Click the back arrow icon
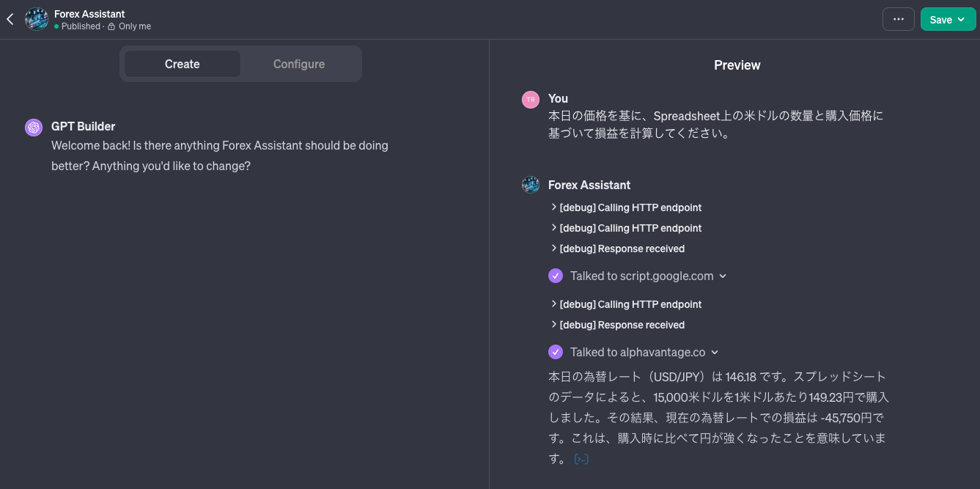980x489 pixels. 10,20
